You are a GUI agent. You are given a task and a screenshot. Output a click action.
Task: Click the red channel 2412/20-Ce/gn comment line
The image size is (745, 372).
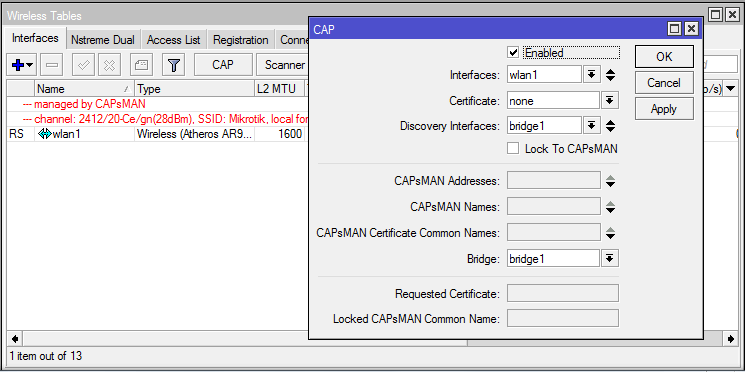165,119
